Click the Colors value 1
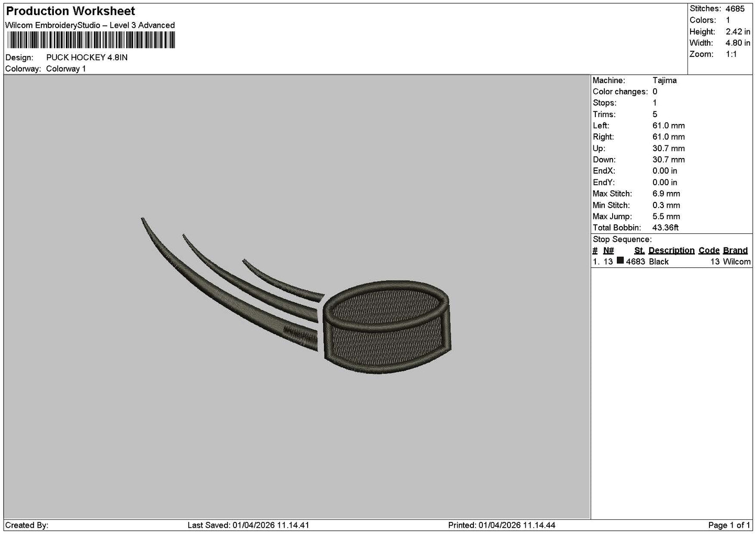The height and width of the screenshot is (534, 756). tap(728, 20)
